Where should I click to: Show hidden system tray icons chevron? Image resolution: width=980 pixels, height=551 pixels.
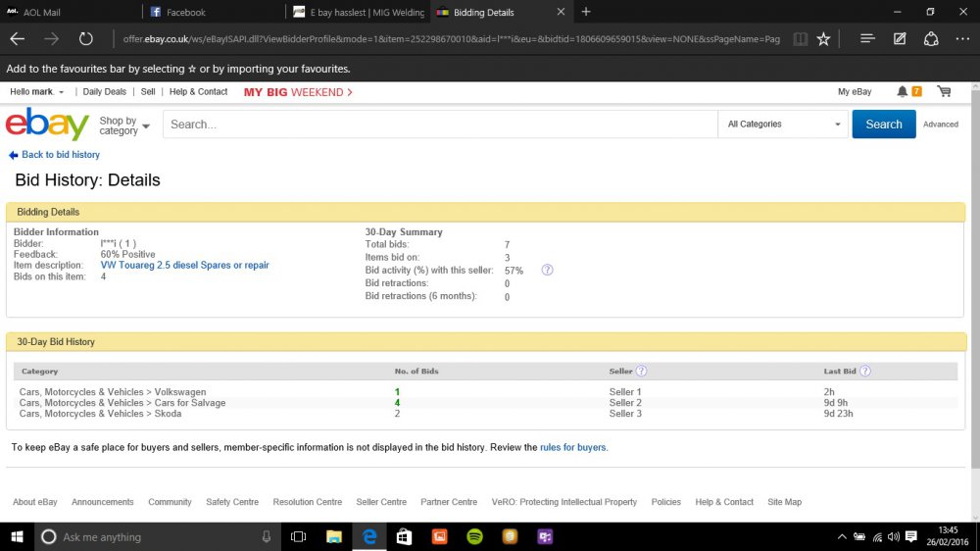pyautogui.click(x=842, y=536)
